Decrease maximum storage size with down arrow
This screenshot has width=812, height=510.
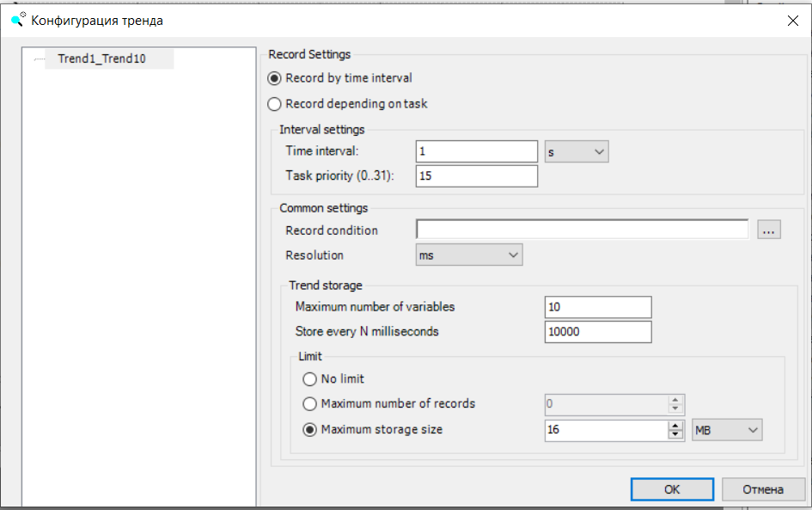click(675, 434)
